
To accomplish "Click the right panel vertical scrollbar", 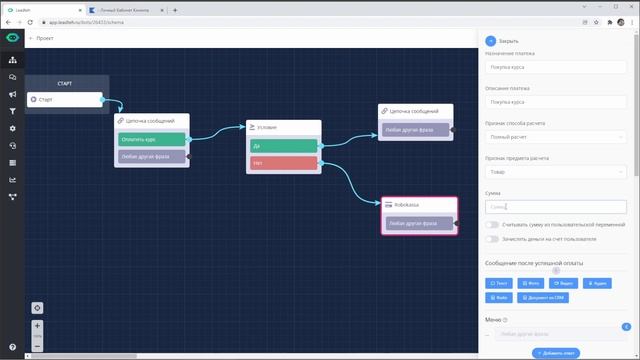I will point(636,104).
